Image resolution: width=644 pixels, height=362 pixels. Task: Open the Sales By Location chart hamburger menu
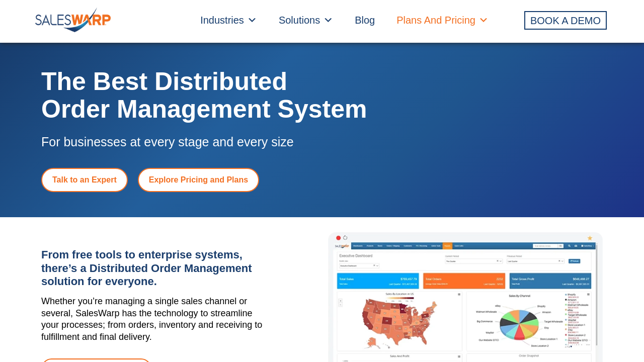pos(459,294)
